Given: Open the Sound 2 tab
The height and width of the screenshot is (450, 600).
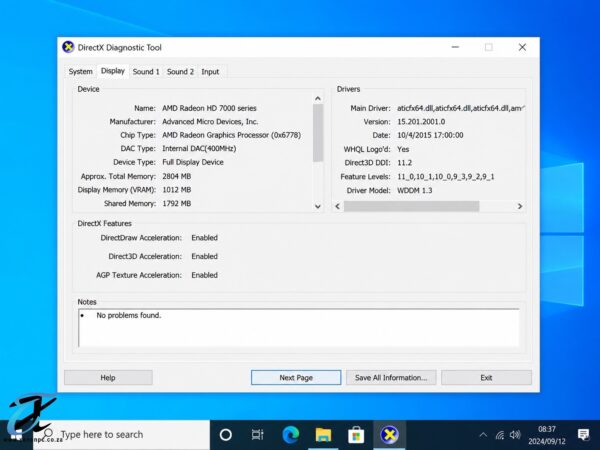Looking at the screenshot, I should point(180,72).
